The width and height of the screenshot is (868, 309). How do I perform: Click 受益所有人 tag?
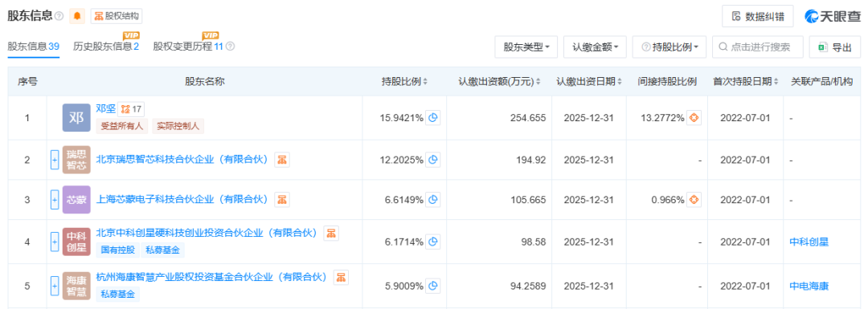121,126
